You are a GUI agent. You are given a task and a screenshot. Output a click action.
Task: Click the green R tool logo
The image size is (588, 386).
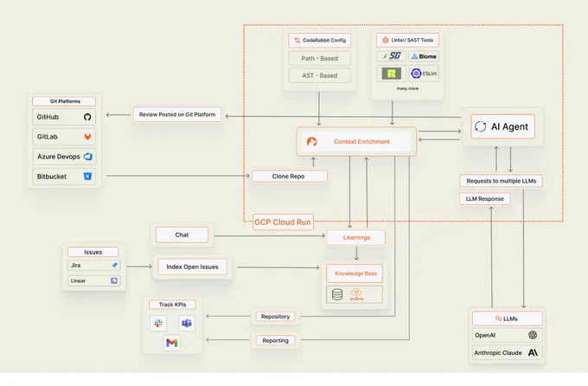(391, 74)
